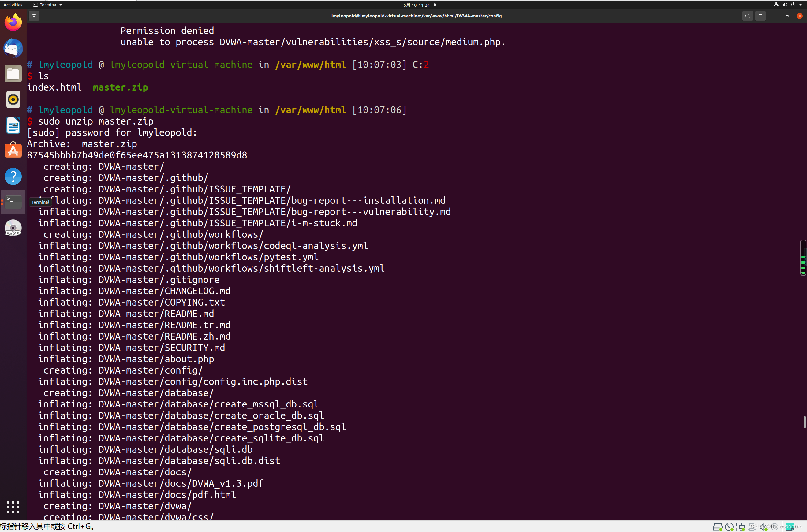
Task: Click the terminal window title path
Action: [x=417, y=16]
